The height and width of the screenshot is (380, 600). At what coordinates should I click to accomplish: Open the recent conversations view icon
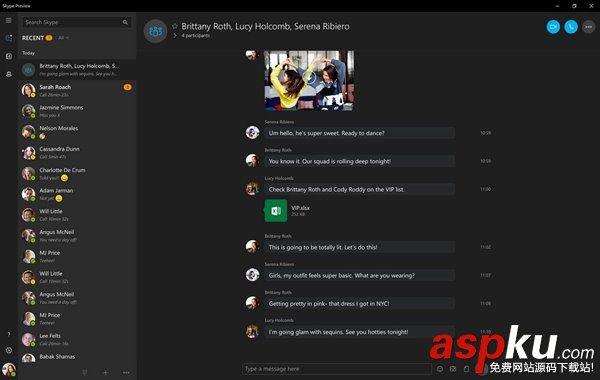coord(8,38)
